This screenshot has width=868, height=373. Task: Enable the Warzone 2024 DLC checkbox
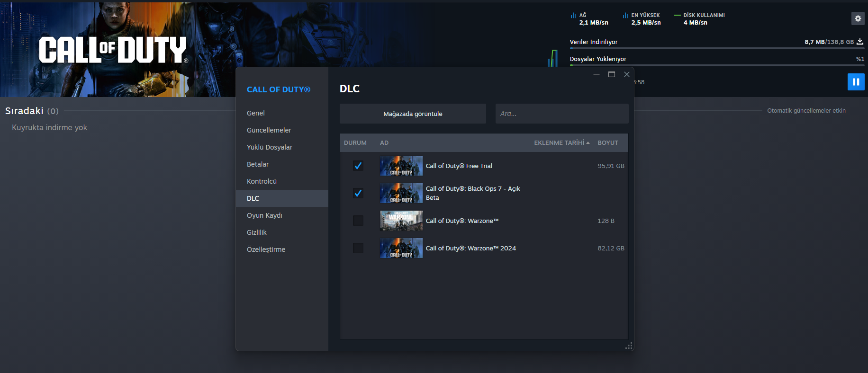(358, 248)
